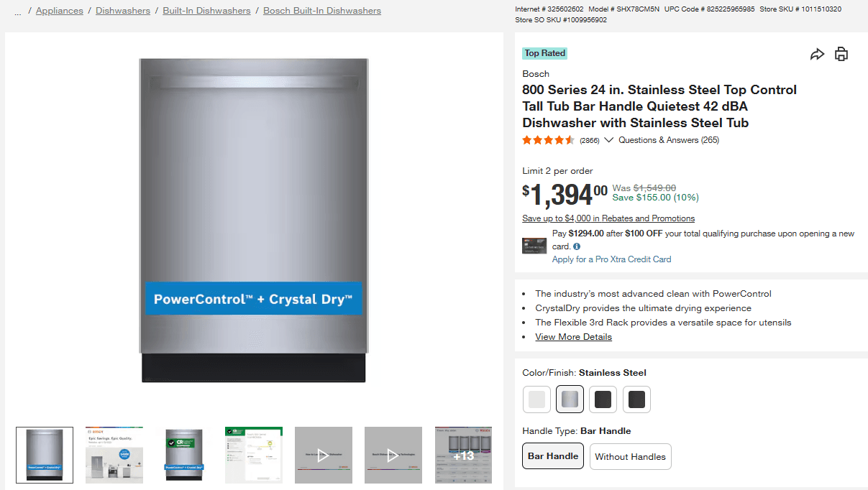Click the Top Rated badge
The image size is (868, 490).
(545, 53)
